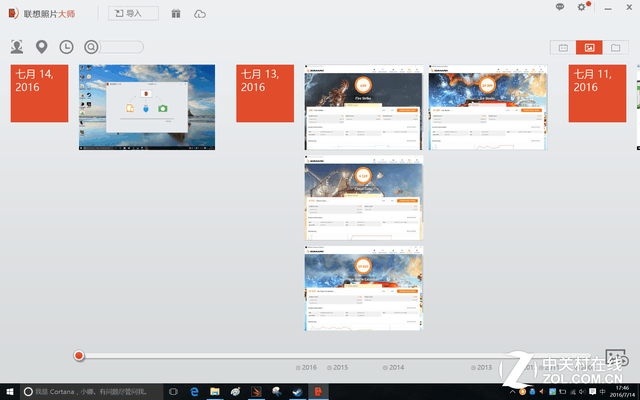Open the cloud sync icon

click(x=200, y=14)
